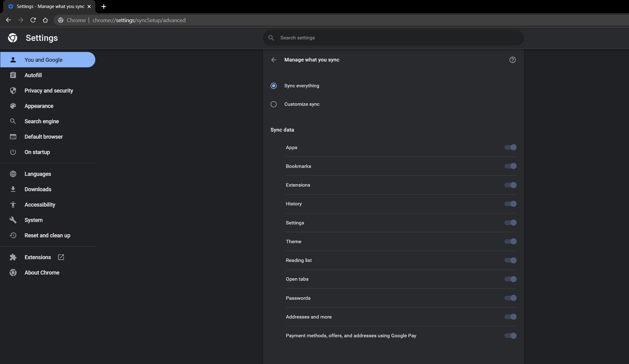
Task: Click the You and Google profile icon
Action: [13, 60]
